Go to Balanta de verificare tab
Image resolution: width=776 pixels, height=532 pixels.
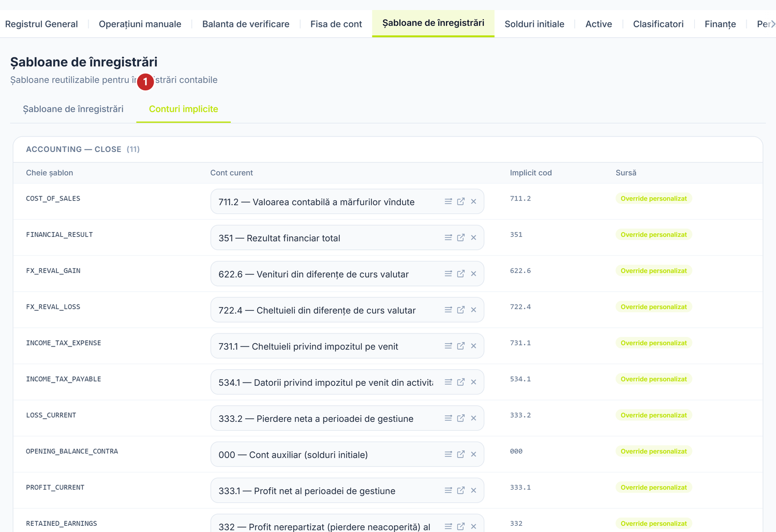[246, 24]
